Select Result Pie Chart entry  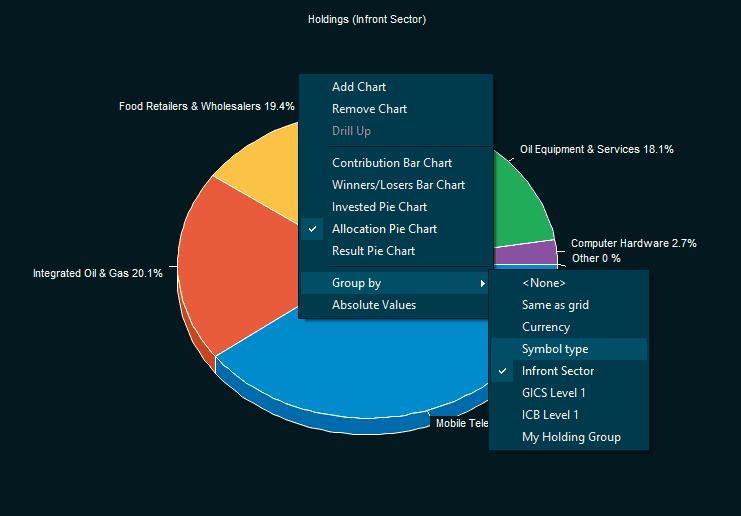pos(396,251)
